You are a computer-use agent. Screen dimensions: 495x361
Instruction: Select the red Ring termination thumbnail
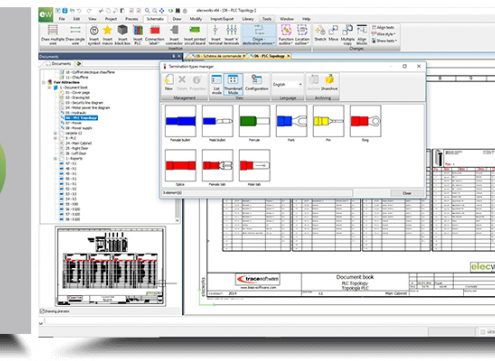click(365, 121)
